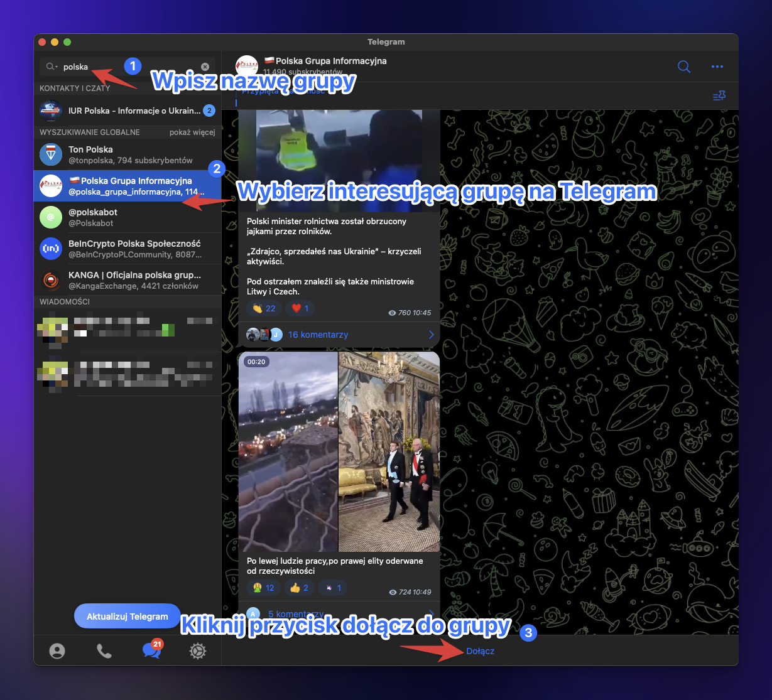Click the @polskabot green avatar

[51, 217]
